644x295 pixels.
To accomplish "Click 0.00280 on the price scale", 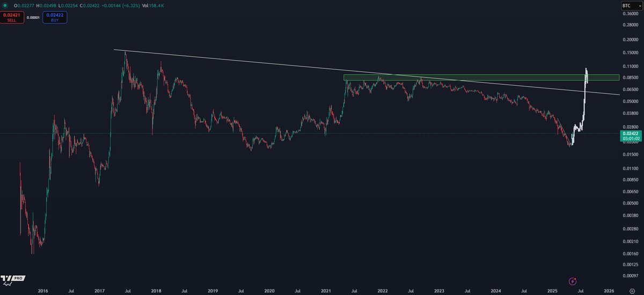I will click(x=630, y=228).
